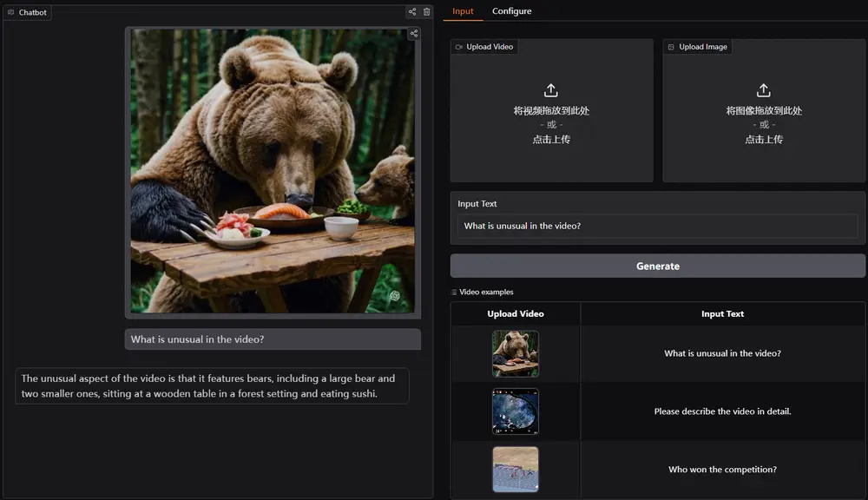Click the 'Input Text' label above the text field

tap(477, 204)
